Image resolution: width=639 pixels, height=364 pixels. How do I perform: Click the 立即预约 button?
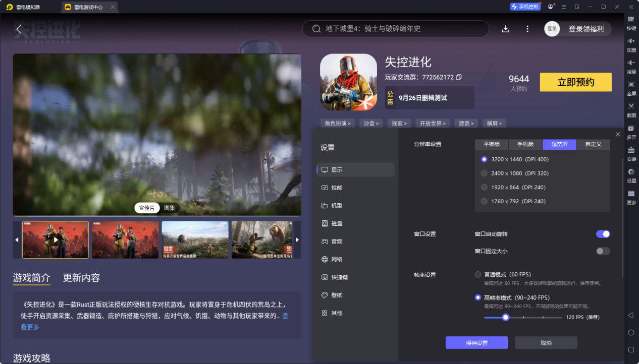575,82
